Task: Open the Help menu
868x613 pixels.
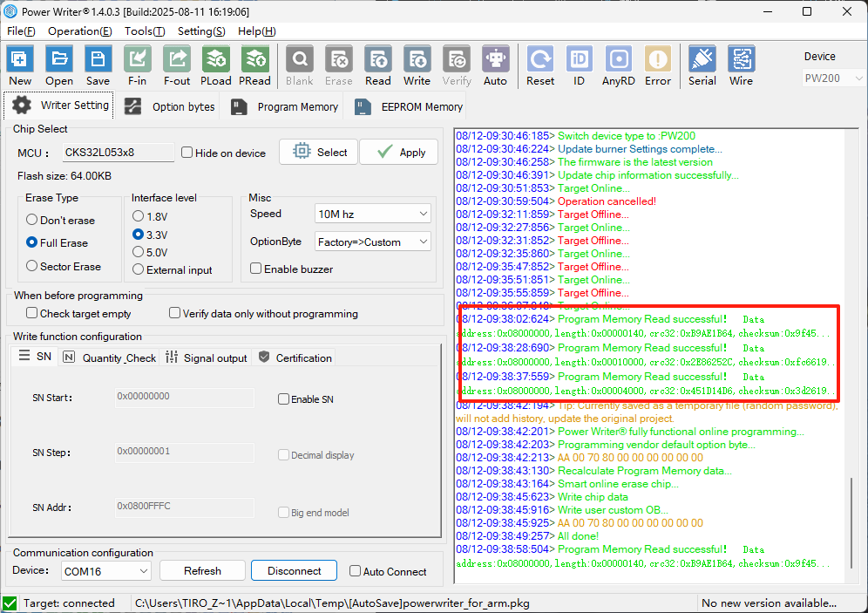Action: (x=257, y=31)
